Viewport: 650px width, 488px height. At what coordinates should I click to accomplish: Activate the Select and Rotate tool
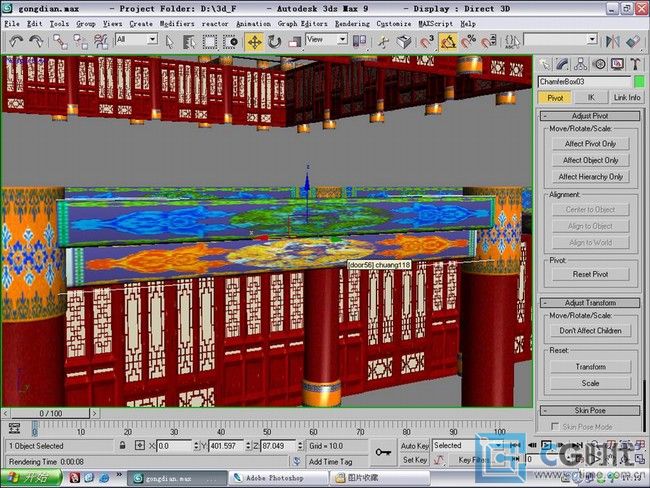(274, 42)
